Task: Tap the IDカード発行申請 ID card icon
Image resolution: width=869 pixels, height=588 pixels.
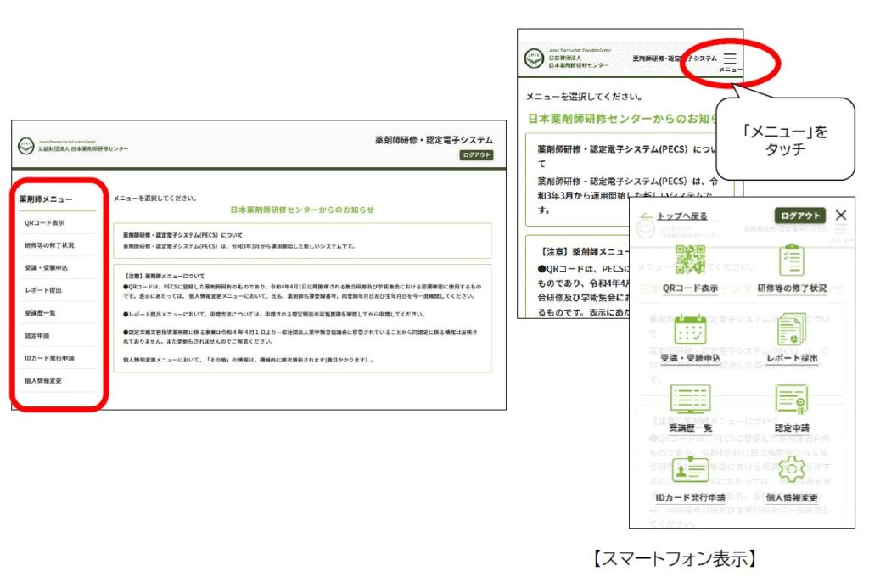Action: [x=688, y=470]
